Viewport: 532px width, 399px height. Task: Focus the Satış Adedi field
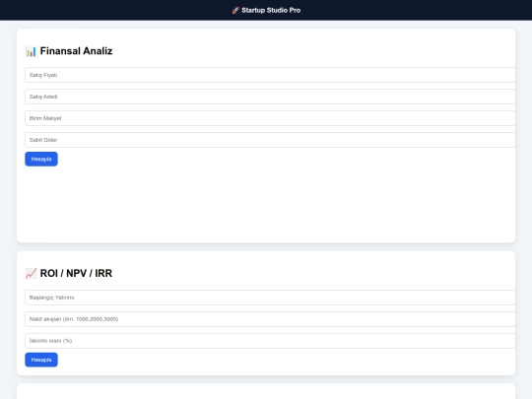pos(270,97)
